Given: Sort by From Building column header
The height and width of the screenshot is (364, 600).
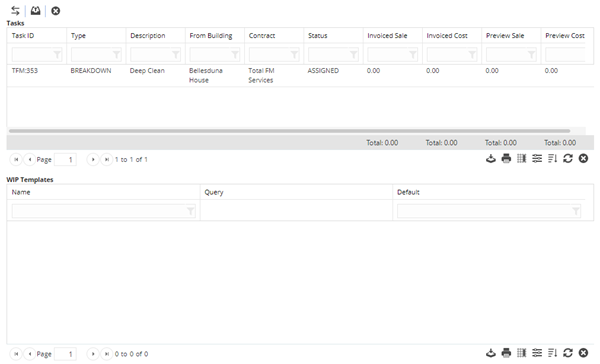Looking at the screenshot, I should coord(211,36).
